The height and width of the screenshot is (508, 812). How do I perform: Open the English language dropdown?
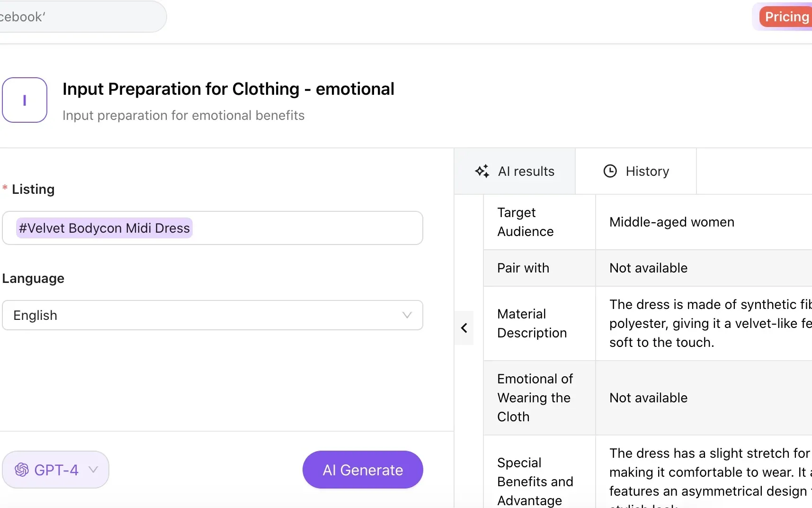tap(212, 315)
